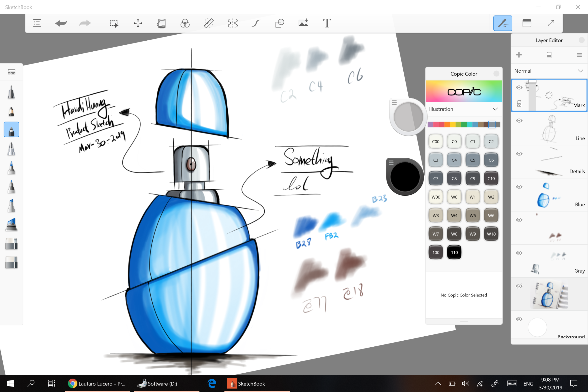588x392 pixels.
Task: Select the first pencil brush in palette
Action: tap(11, 92)
